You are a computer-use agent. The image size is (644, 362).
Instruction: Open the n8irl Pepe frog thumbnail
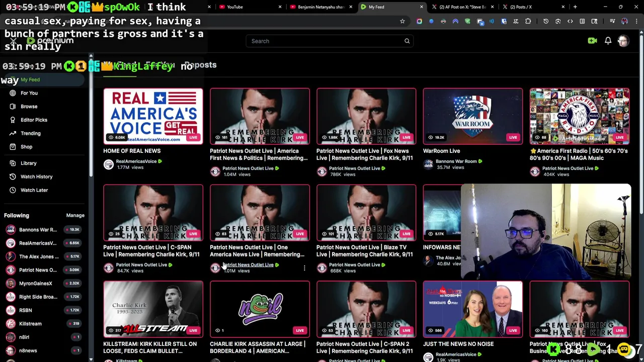point(260,309)
